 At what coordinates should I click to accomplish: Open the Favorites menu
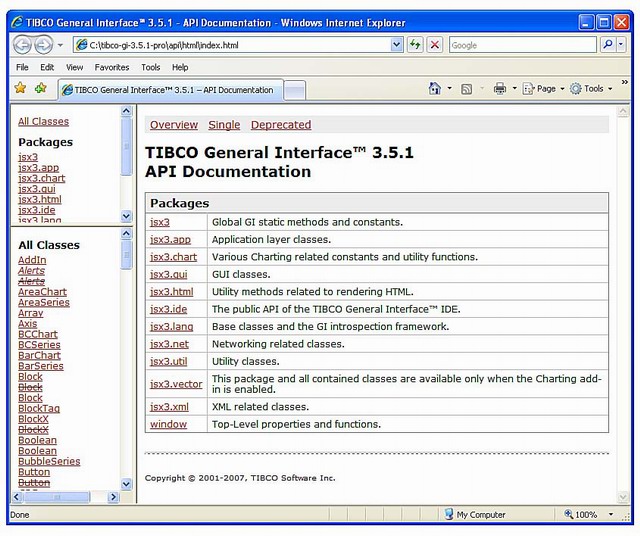click(112, 67)
